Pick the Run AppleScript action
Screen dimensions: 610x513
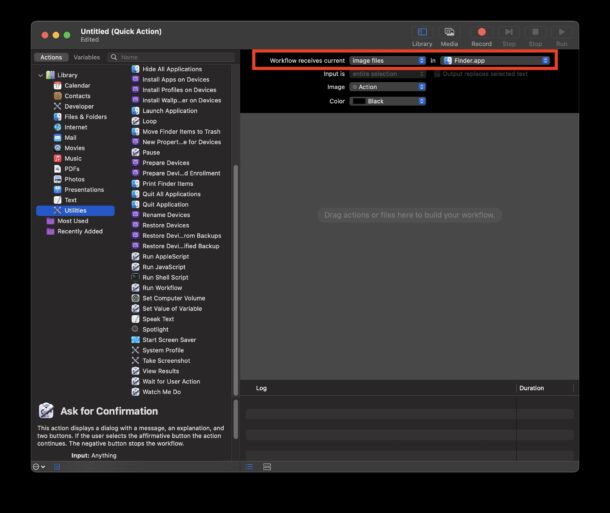click(164, 256)
